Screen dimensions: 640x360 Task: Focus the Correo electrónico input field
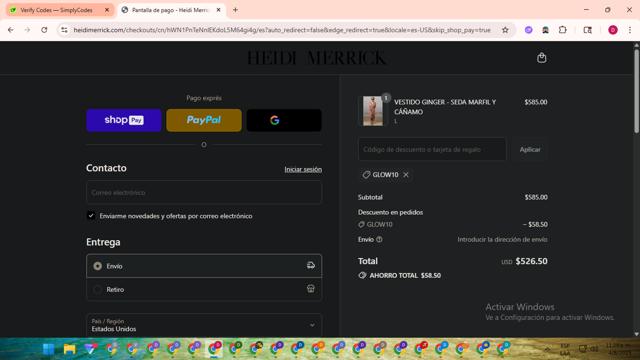pyautogui.click(x=204, y=192)
